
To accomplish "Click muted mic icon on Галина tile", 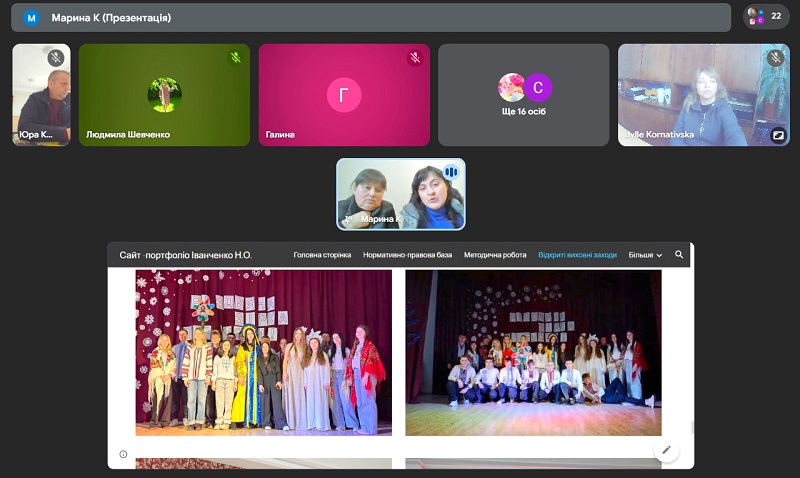I will click(x=415, y=58).
